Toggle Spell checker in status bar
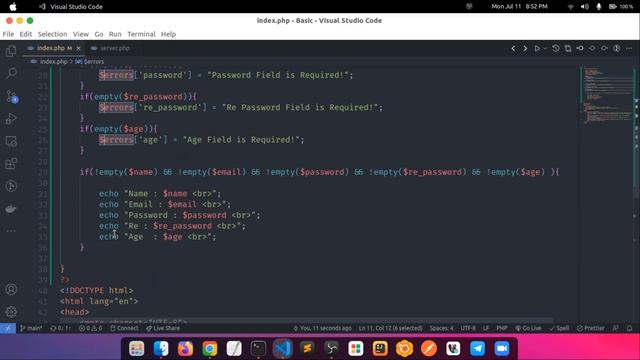Image resolution: width=640 pixels, height=360 pixels. pyautogui.click(x=560, y=328)
